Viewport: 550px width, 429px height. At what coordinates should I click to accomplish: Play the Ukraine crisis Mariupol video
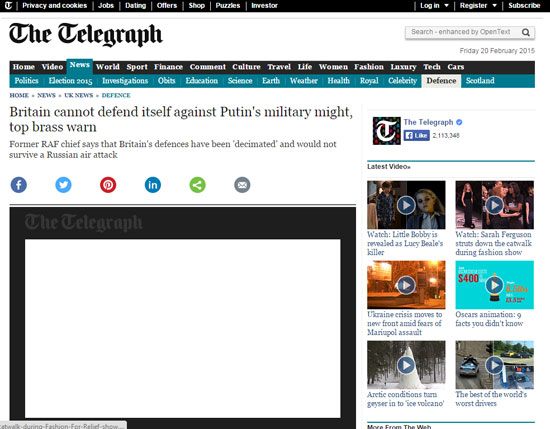click(x=406, y=285)
